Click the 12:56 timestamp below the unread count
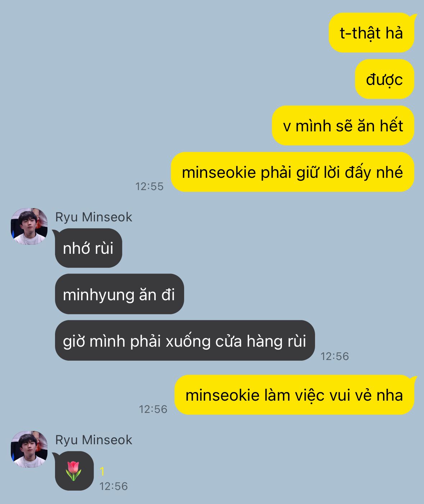 pyautogui.click(x=114, y=486)
